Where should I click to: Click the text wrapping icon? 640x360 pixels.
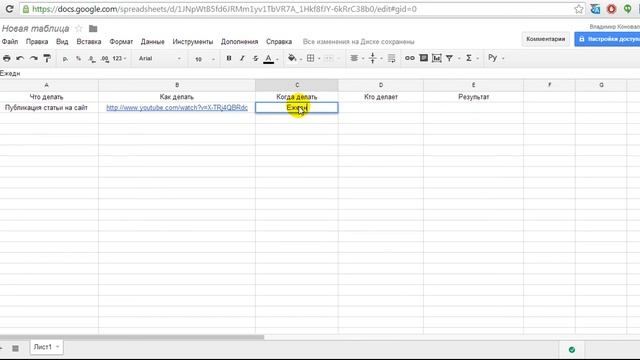[x=391, y=58]
